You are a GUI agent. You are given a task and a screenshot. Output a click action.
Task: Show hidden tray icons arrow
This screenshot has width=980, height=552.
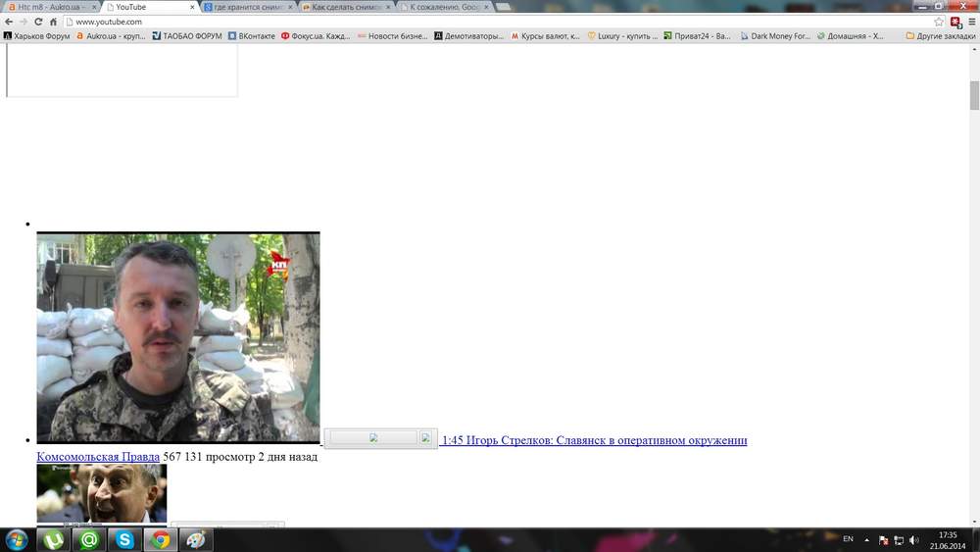point(867,540)
